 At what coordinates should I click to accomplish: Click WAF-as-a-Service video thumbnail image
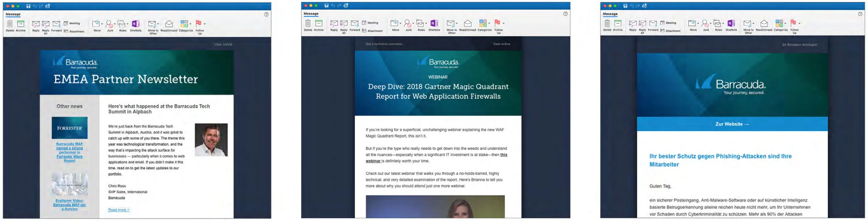(69, 184)
